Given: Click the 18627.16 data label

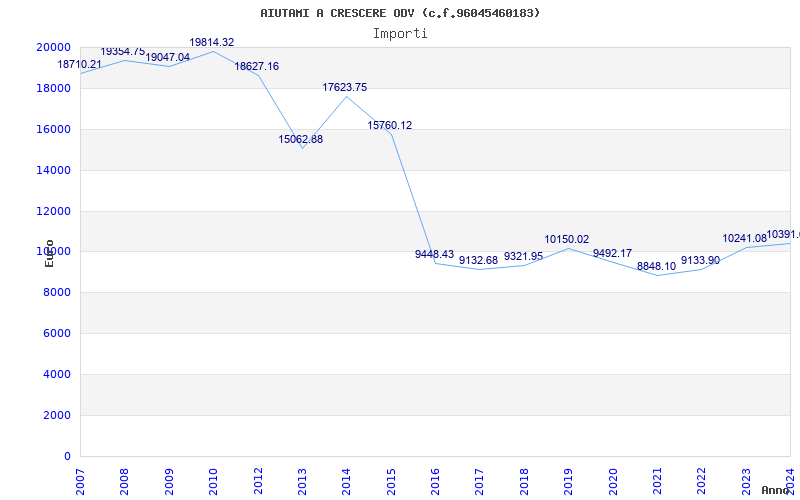Looking at the screenshot, I should [257, 66].
